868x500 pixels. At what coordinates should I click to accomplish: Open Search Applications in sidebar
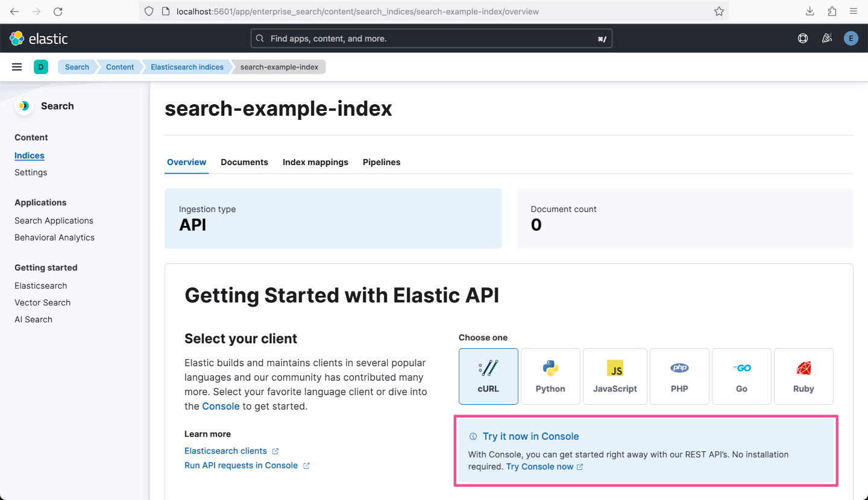tap(54, 220)
